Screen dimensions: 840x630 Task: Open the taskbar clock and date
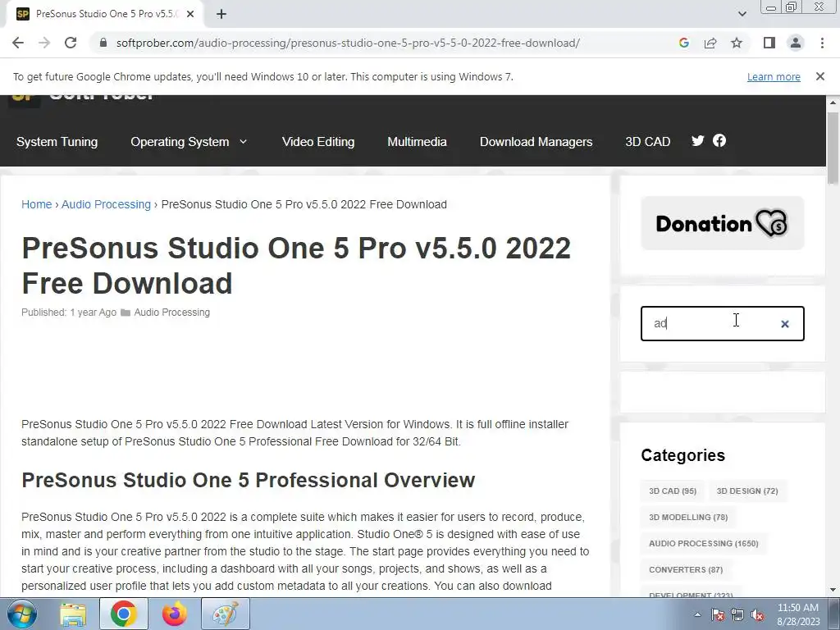798,614
